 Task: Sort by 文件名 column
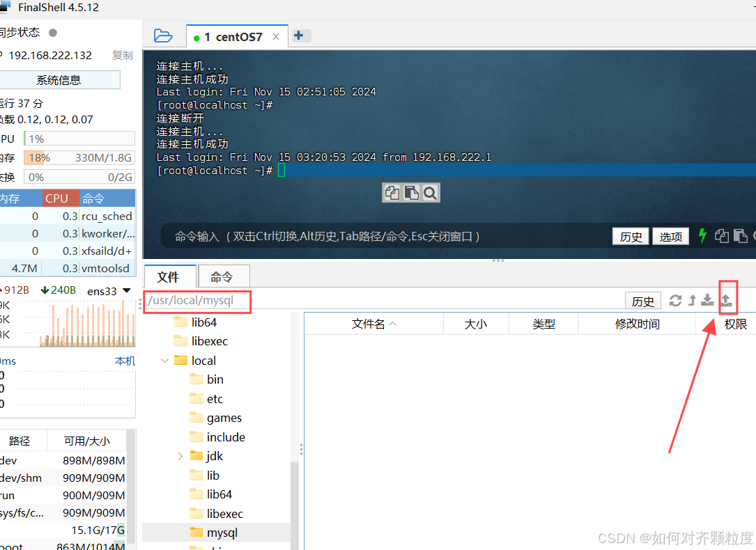tap(374, 324)
